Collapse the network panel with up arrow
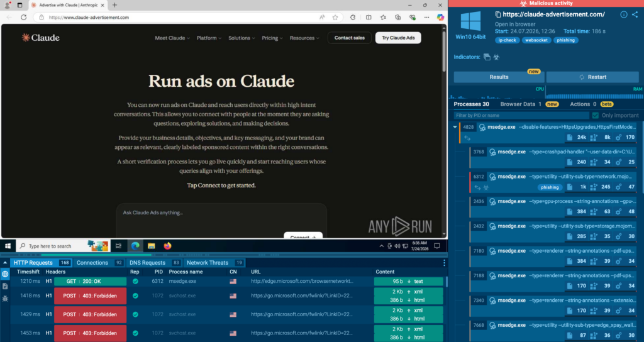644x342 pixels. [5, 263]
